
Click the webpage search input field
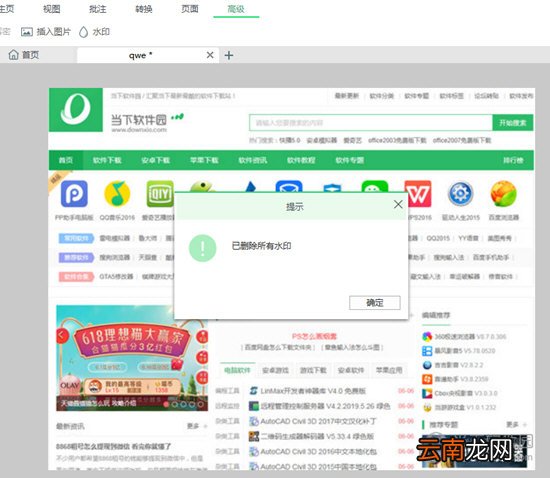(x=371, y=123)
